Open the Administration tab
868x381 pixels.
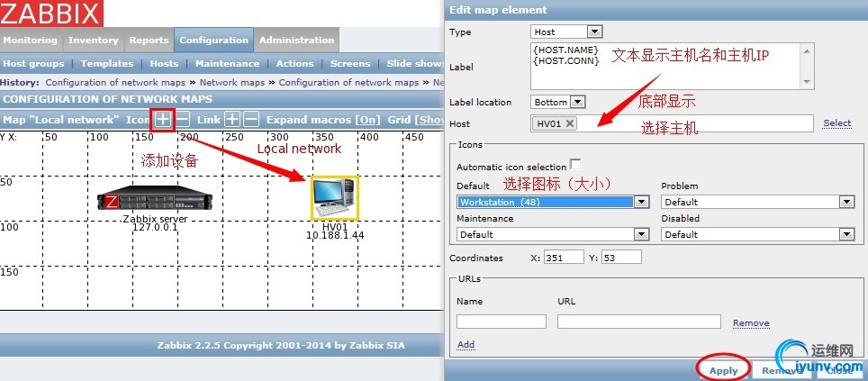[297, 40]
